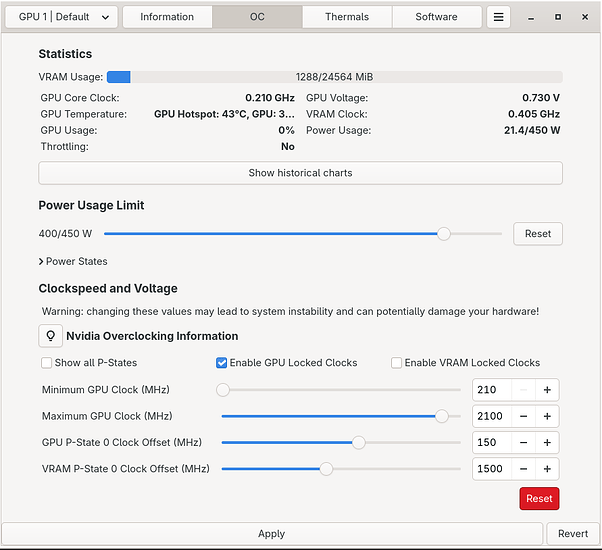Click the GPU Temperature value text
Image resolution: width=602 pixels, height=550 pixels.
[x=224, y=114]
